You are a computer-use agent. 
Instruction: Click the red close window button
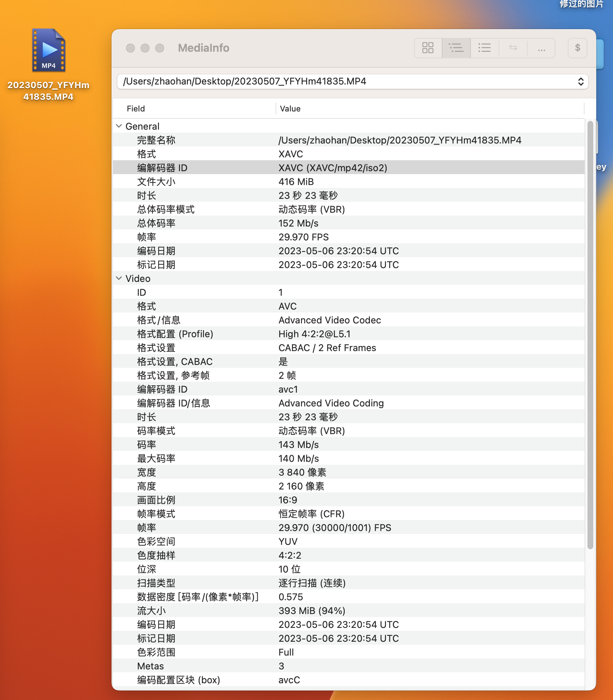[x=130, y=48]
